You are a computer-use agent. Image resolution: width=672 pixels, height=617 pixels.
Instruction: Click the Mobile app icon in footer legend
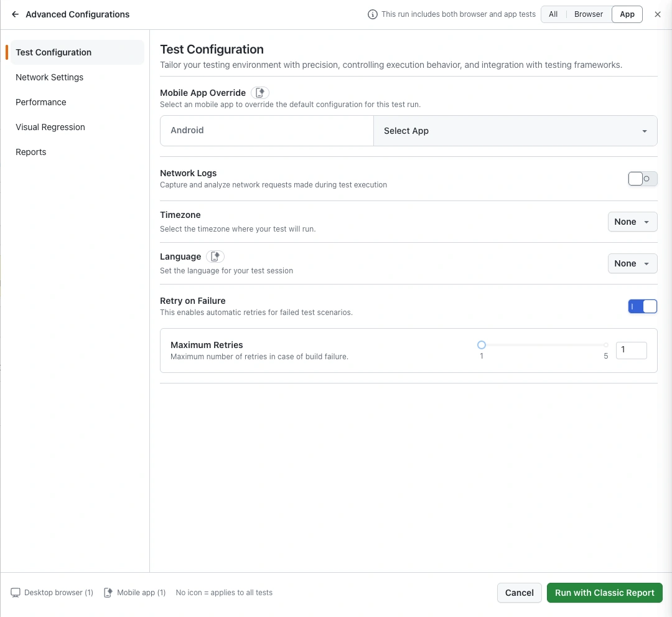click(x=108, y=593)
